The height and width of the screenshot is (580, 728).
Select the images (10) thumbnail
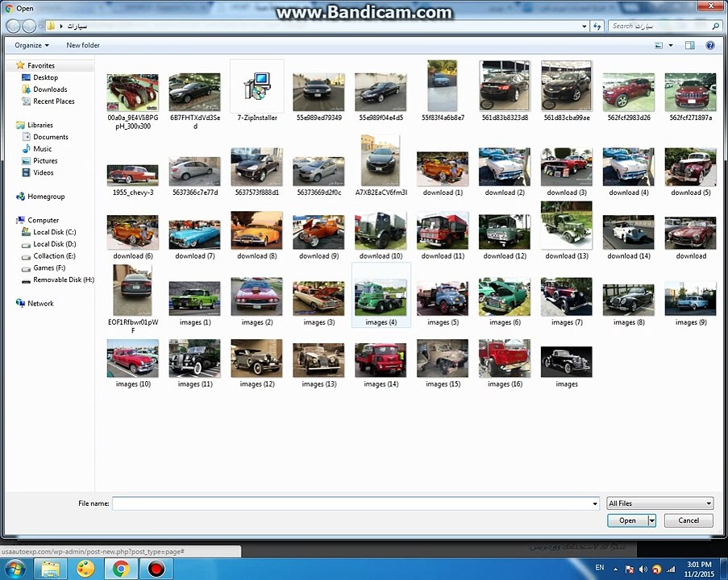click(x=133, y=358)
